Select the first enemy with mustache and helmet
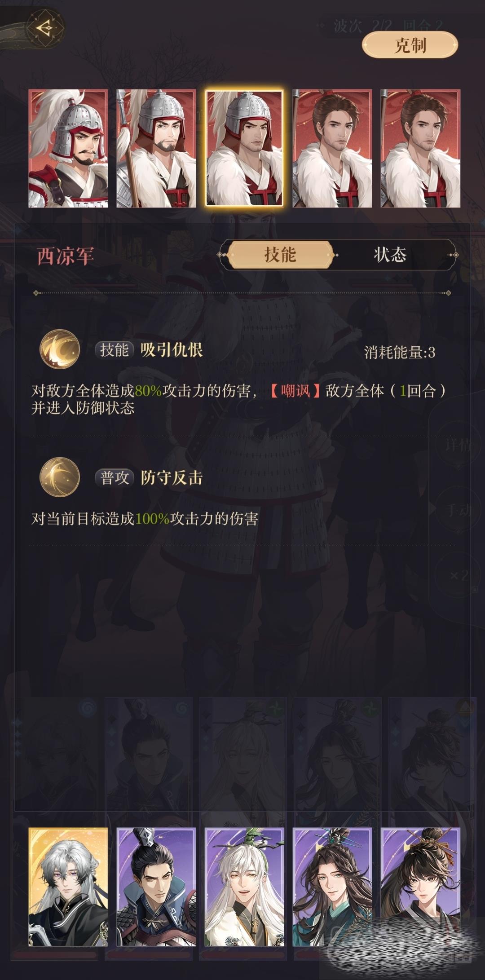Viewport: 485px width, 980px height. 68,148
